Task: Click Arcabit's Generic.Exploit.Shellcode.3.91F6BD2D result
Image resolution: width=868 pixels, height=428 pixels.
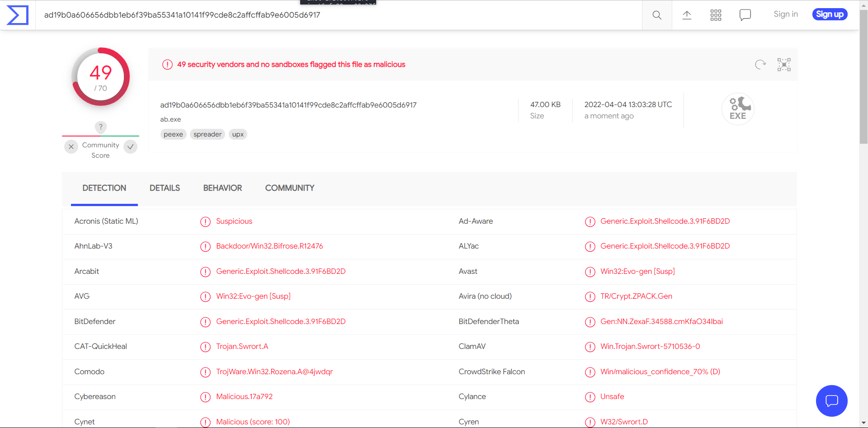Action: click(x=281, y=272)
